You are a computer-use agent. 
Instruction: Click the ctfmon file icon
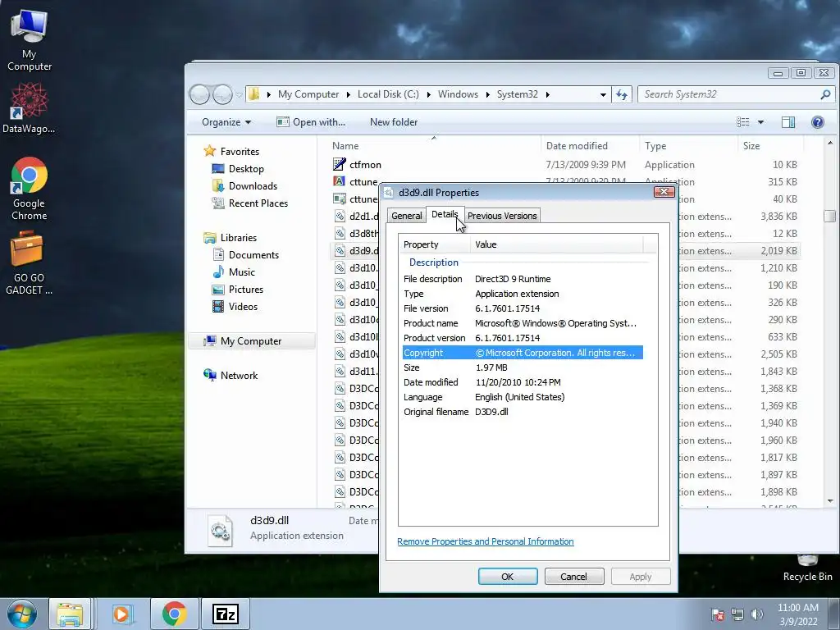pos(339,164)
